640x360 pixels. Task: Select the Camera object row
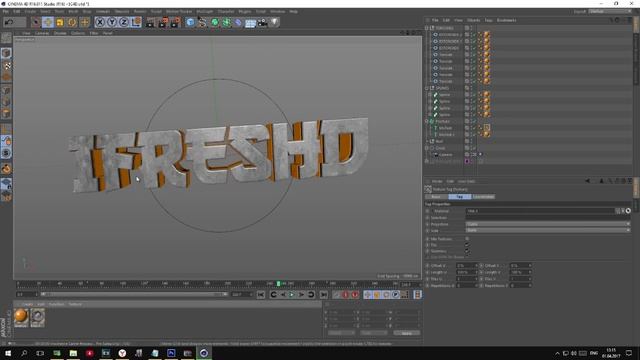tap(445, 155)
